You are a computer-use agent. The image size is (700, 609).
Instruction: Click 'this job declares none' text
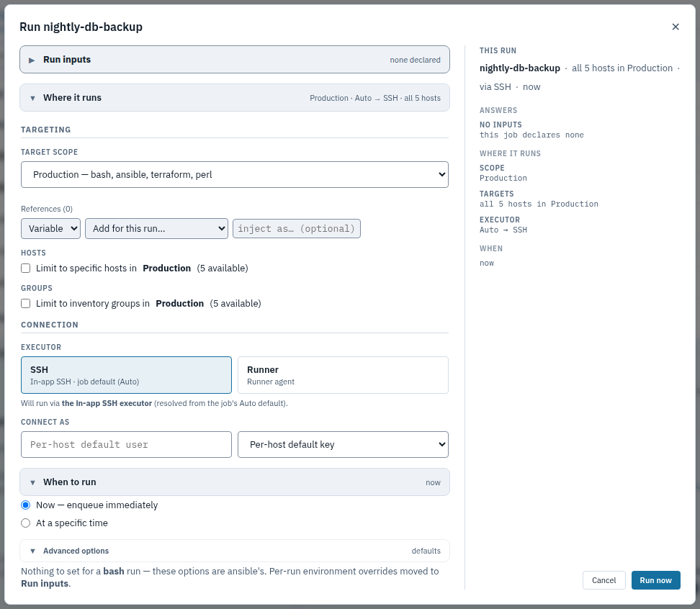(x=531, y=135)
